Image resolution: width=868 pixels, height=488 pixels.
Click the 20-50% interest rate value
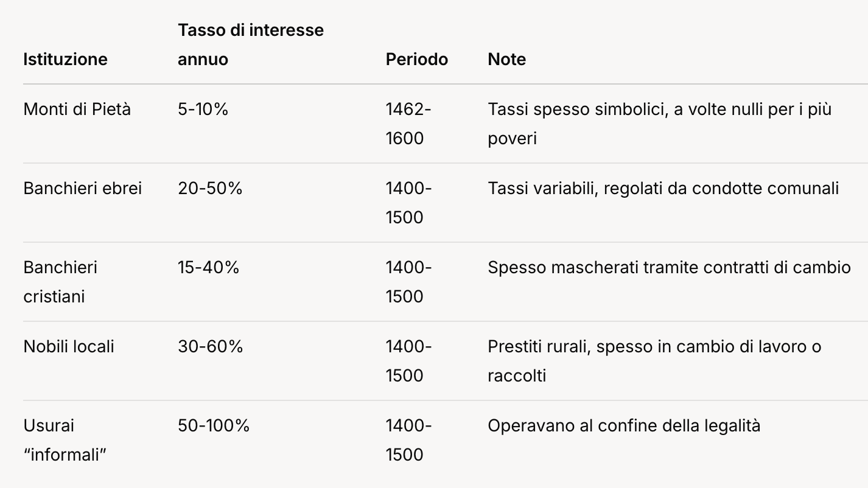[x=210, y=189]
